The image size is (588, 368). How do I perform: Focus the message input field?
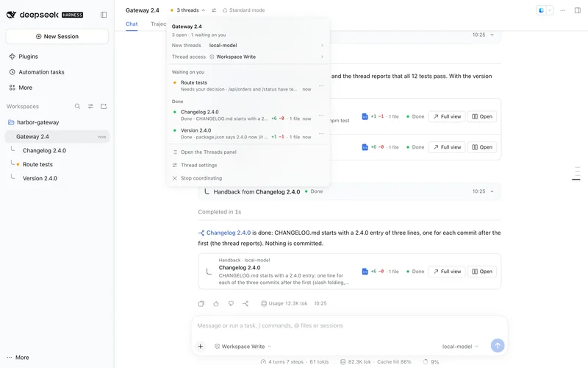(x=350, y=325)
